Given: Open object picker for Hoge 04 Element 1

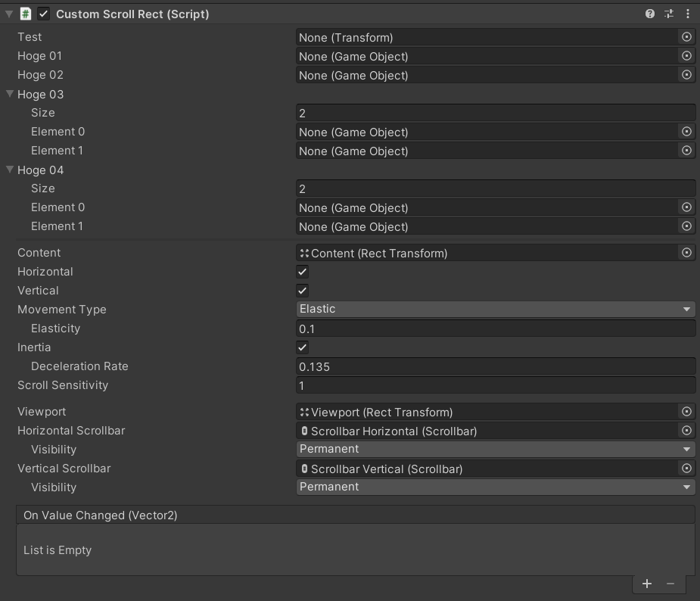Looking at the screenshot, I should tap(686, 226).
